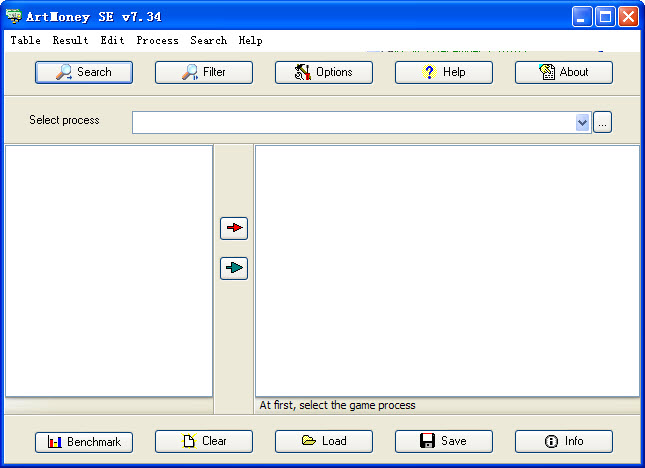Click the red arrow transfer button
Viewport: 645px width, 468px height.
click(234, 228)
